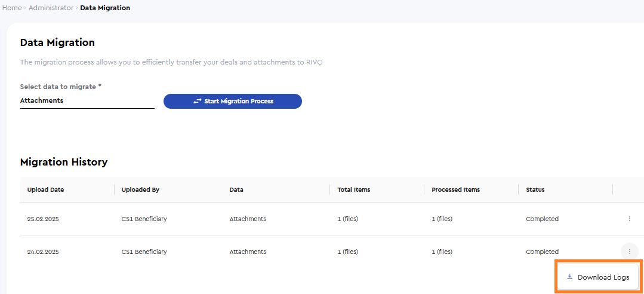
Task: Click the Status column header
Action: click(535, 189)
